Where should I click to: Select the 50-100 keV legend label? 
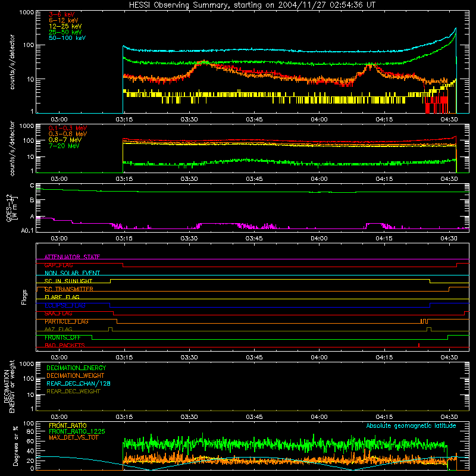point(67,38)
